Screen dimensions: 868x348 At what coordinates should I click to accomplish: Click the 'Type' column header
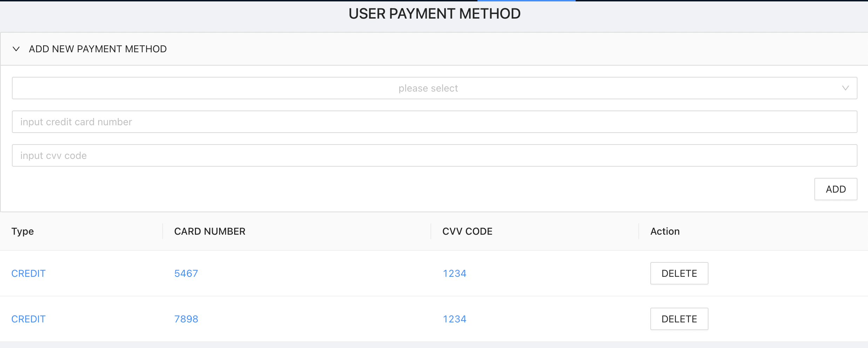tap(23, 232)
